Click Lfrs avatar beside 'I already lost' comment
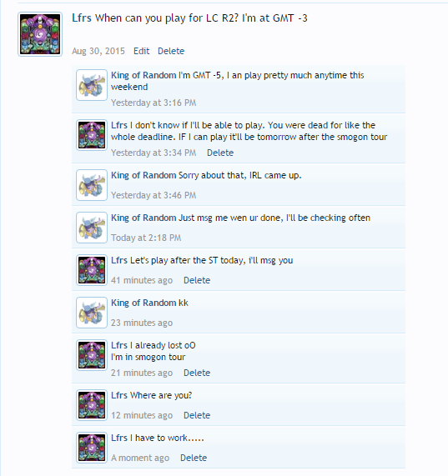 click(x=92, y=355)
